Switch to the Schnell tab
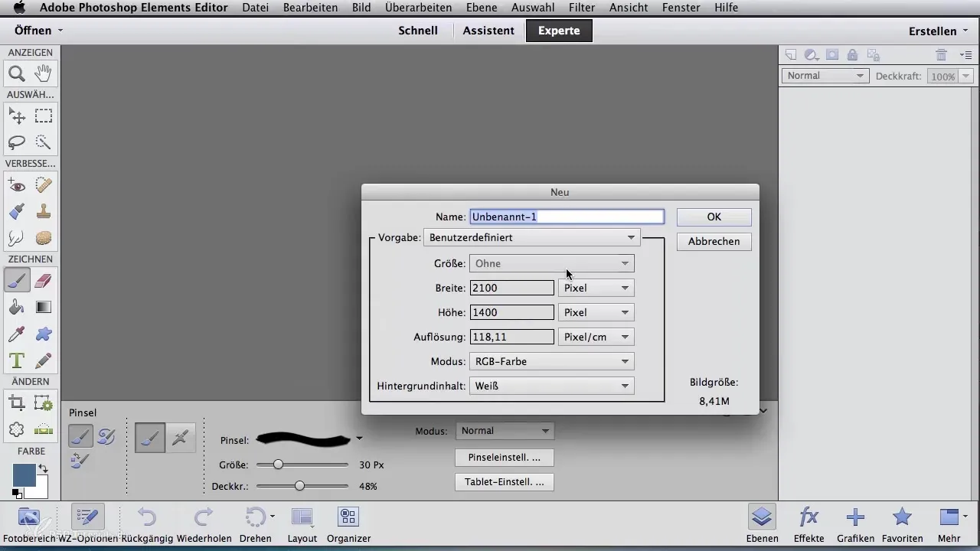 pyautogui.click(x=418, y=31)
